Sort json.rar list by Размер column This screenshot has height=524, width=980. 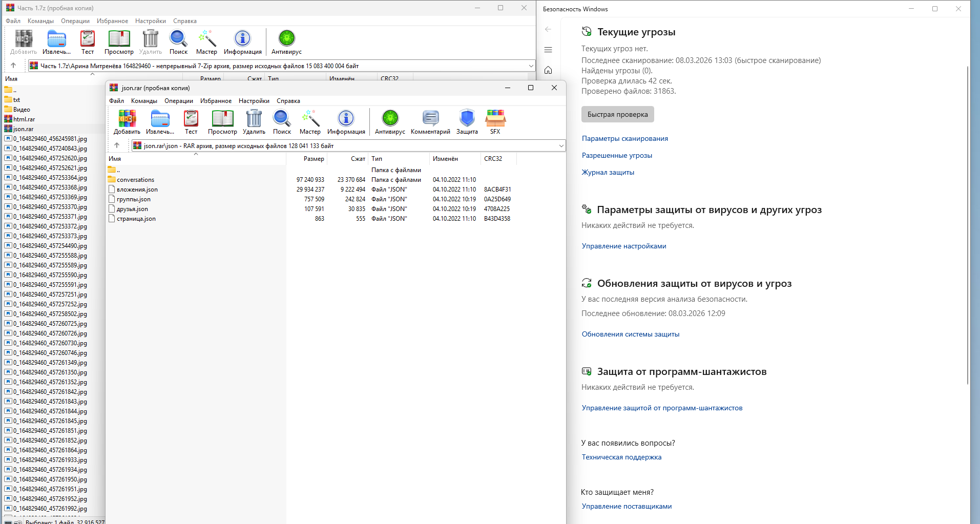[306, 159]
